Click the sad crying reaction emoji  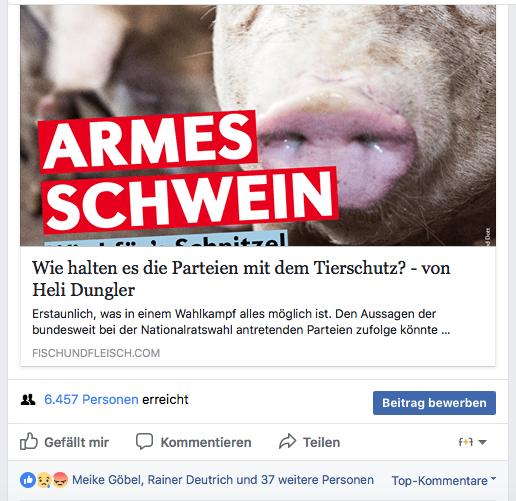pos(44,480)
